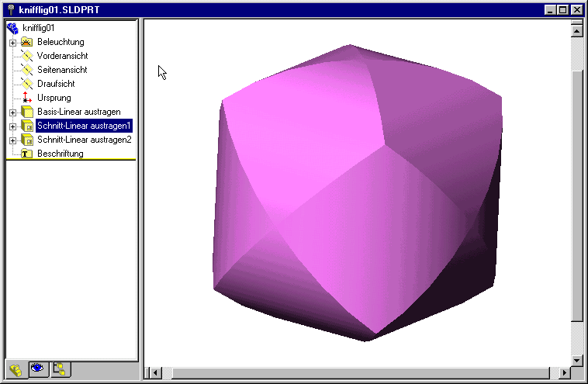The width and height of the screenshot is (588, 384).
Task: Click the Ursprung origin icon
Action: pyautogui.click(x=26, y=98)
